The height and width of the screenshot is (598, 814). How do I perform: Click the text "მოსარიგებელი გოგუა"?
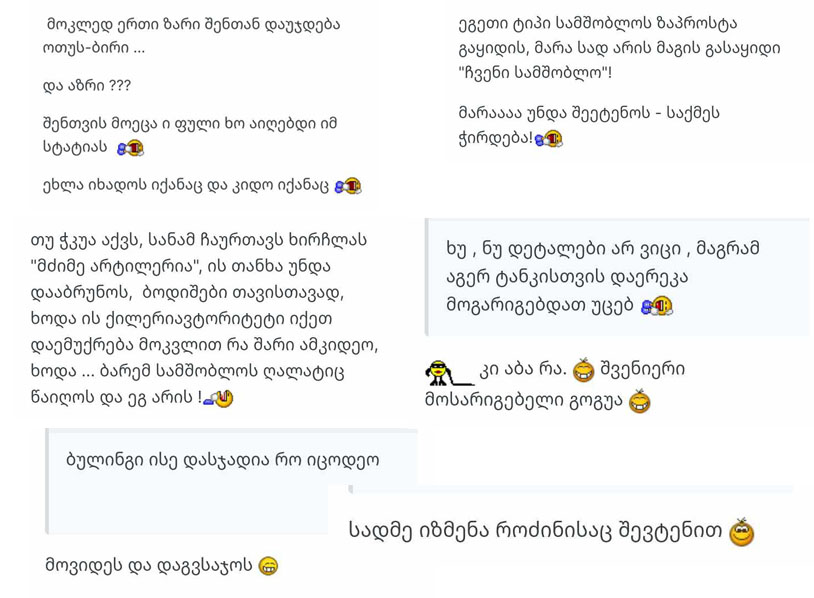point(523,400)
